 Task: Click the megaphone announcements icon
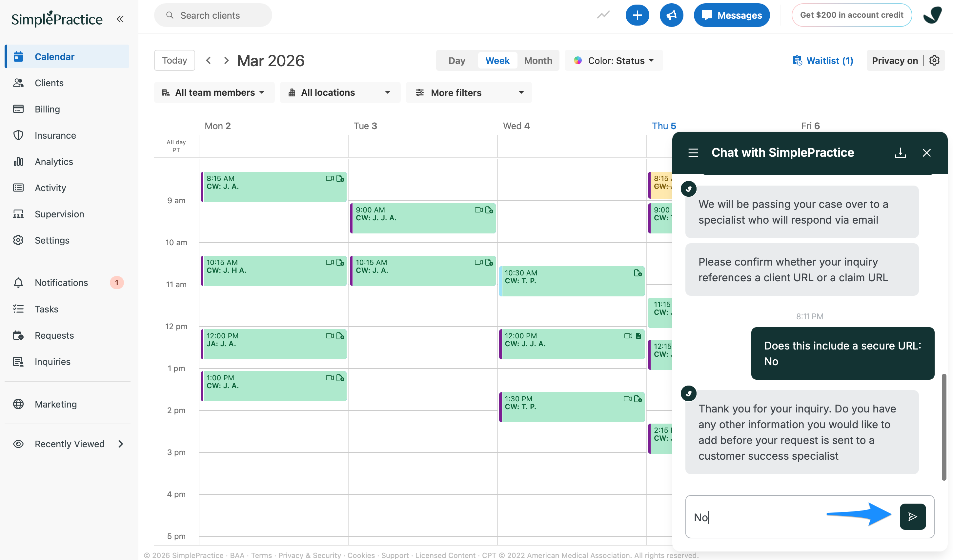point(671,15)
